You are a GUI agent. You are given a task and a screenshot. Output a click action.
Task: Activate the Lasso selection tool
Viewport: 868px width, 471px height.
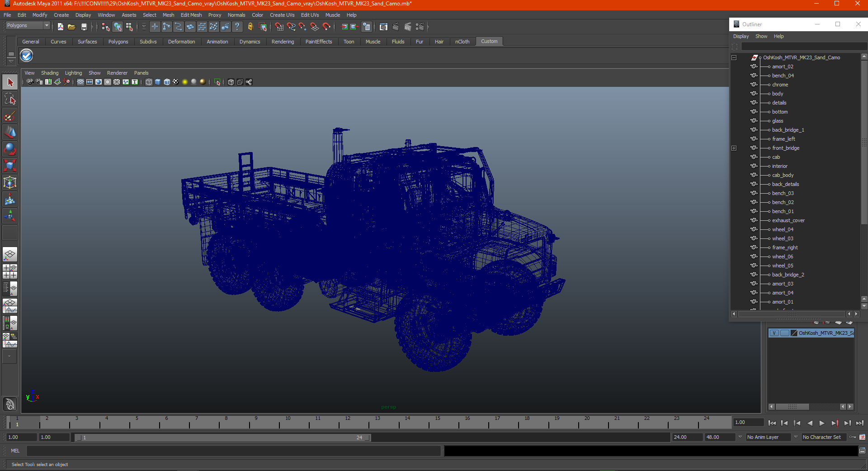(x=10, y=99)
